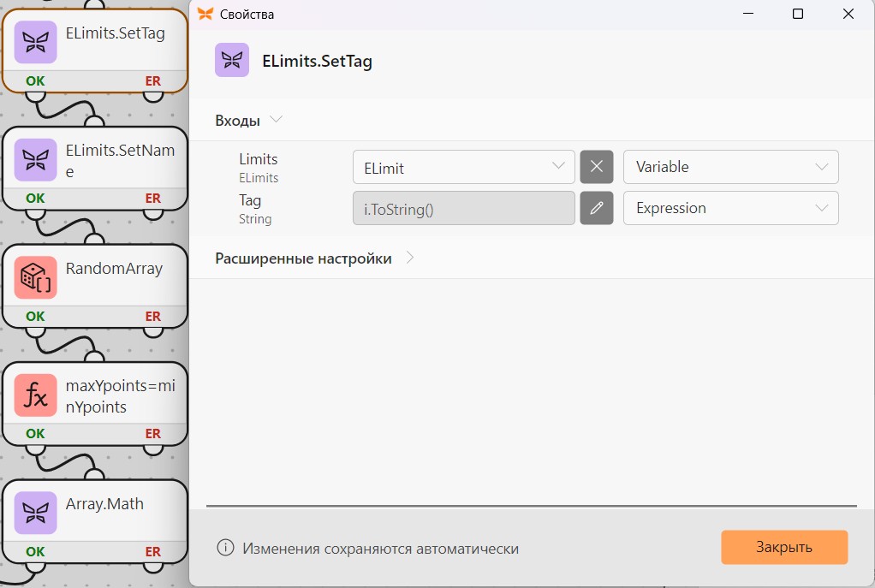
Task: Open the ELimit variable dropdown
Action: [464, 167]
